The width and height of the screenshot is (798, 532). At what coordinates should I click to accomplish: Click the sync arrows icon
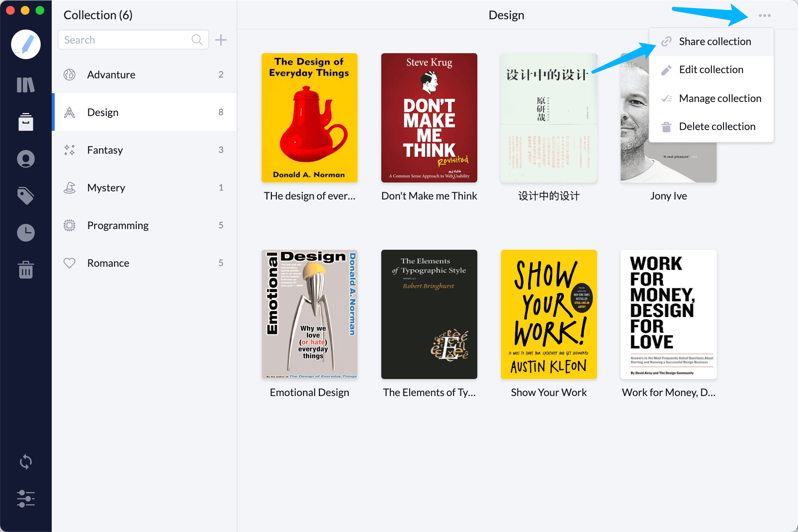pyautogui.click(x=25, y=462)
